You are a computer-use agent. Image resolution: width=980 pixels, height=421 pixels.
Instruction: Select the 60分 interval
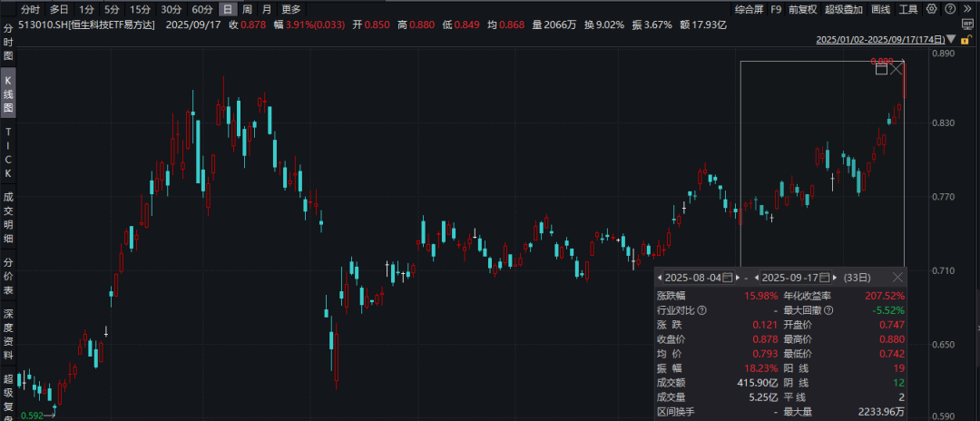(201, 9)
